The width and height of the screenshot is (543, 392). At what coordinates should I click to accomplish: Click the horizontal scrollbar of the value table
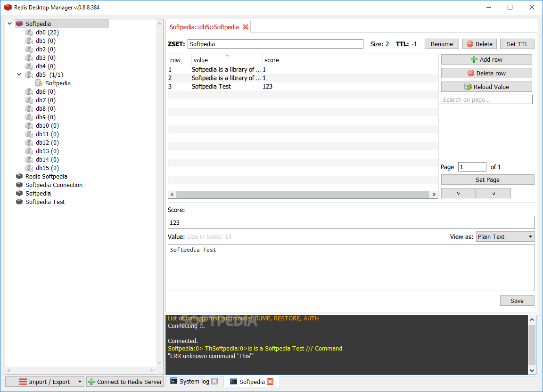tap(303, 194)
